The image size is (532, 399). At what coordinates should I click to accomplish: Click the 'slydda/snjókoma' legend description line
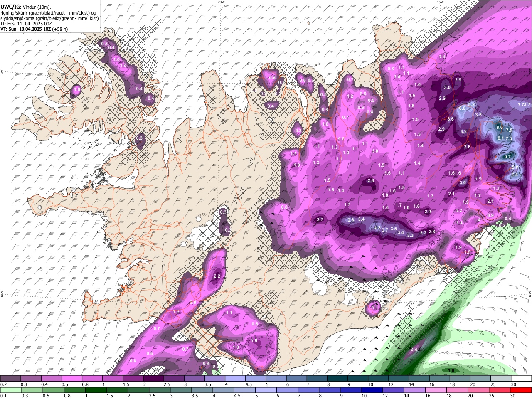(50, 18)
